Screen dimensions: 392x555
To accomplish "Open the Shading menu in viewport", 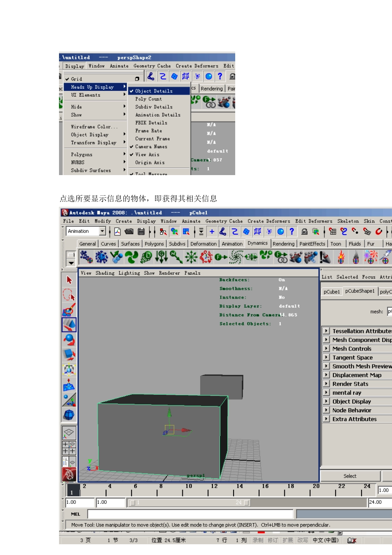I will pyautogui.click(x=105, y=273).
